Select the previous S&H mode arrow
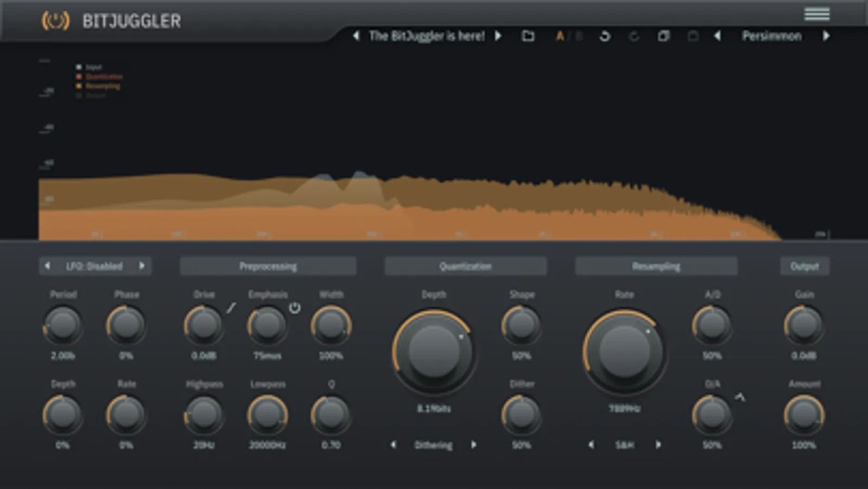Screen dimensions: 868x489 (591, 444)
